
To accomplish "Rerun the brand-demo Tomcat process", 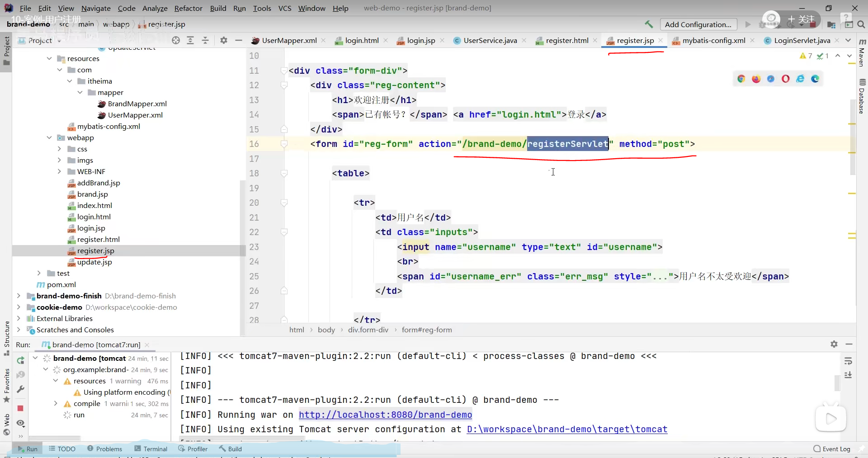I will coord(21,360).
